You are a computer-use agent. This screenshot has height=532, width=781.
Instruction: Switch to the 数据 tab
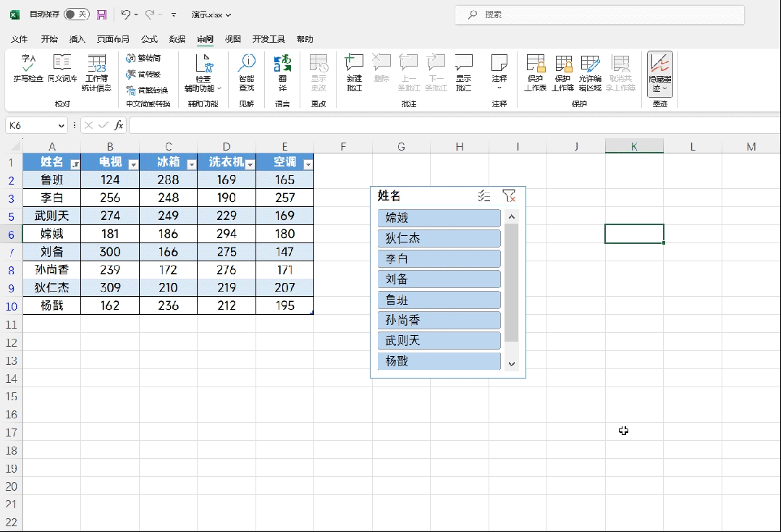(x=177, y=39)
